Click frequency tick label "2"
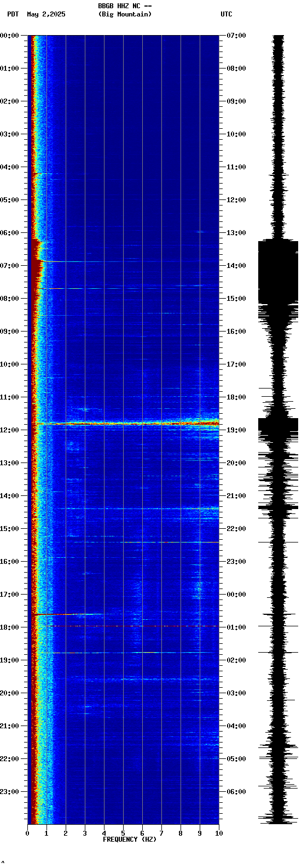This screenshot has height=868, width=302. click(66, 833)
